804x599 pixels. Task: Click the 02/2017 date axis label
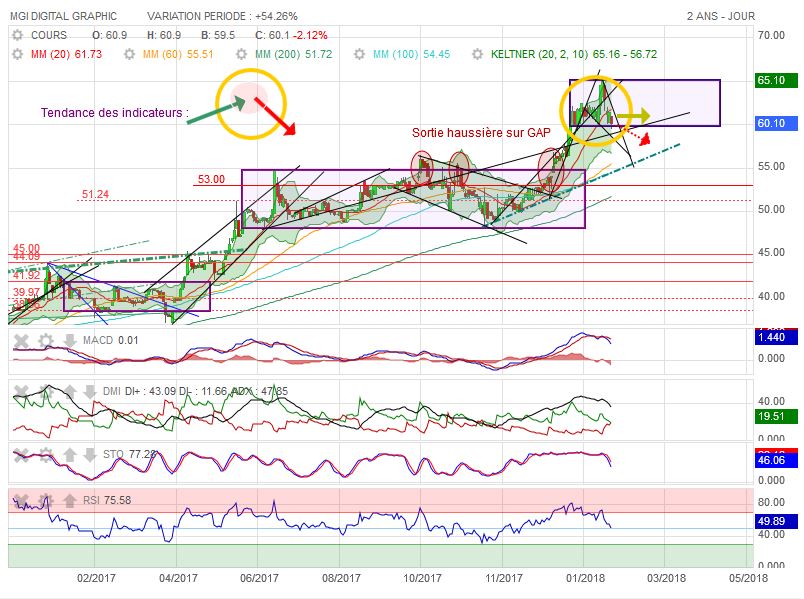tap(96, 578)
